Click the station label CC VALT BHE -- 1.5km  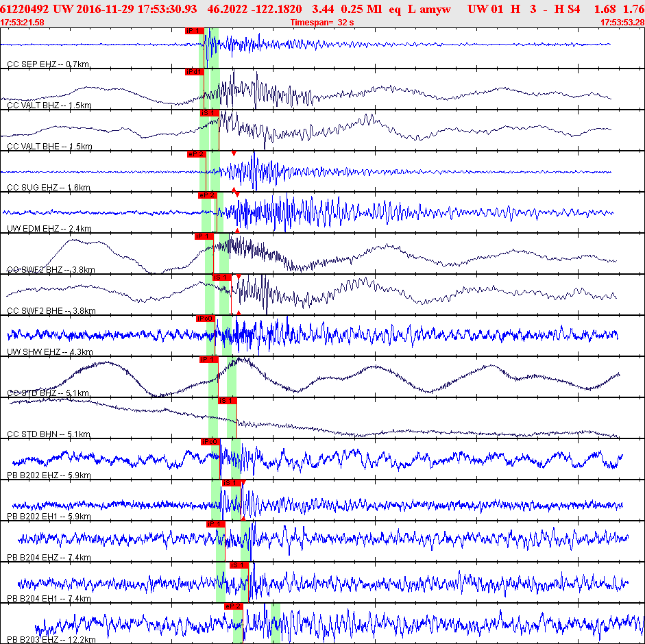point(49,147)
